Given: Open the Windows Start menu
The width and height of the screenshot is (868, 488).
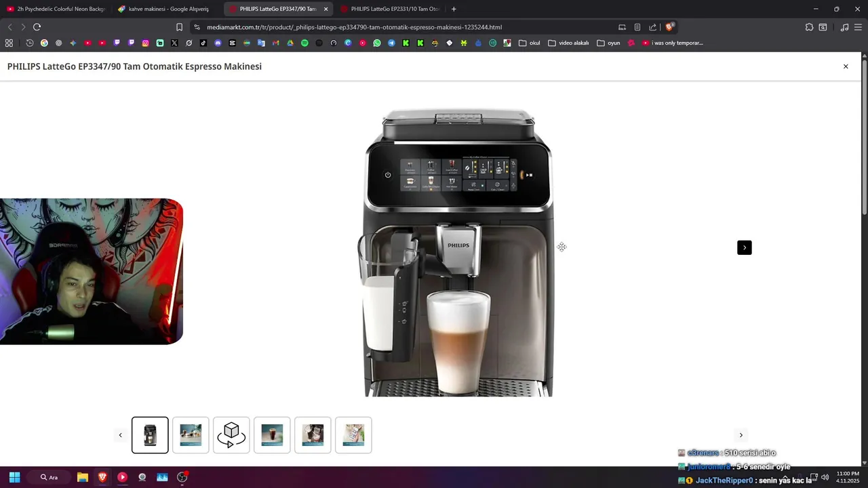Looking at the screenshot, I should point(14,477).
